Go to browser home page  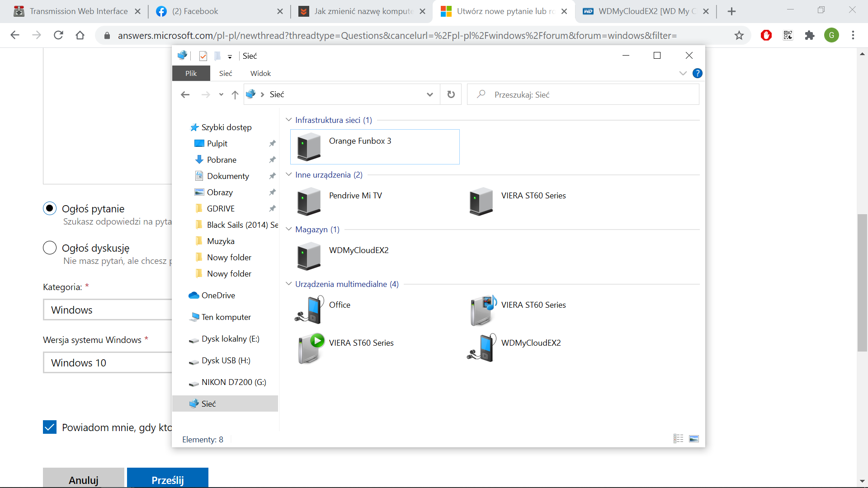[x=80, y=35]
